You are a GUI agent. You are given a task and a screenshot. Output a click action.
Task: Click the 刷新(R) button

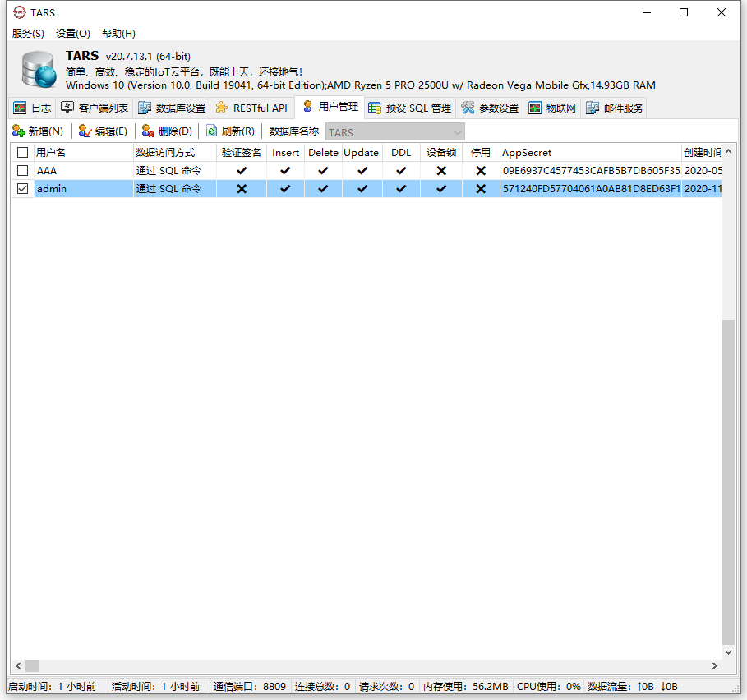231,131
